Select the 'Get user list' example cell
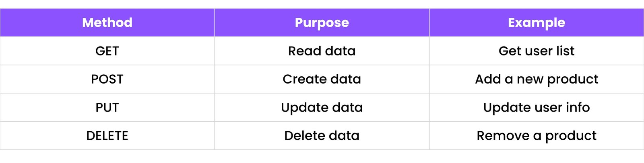 [x=536, y=51]
